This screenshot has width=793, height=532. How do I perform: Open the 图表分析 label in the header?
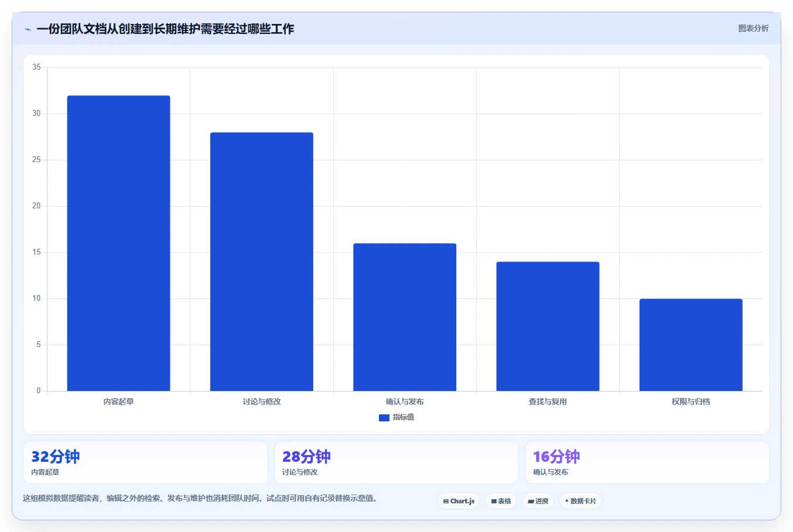[753, 28]
